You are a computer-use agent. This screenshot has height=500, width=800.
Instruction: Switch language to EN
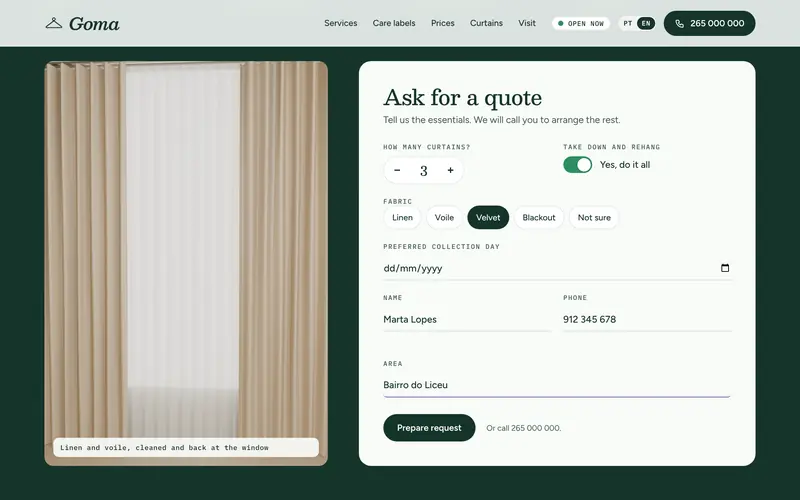646,23
